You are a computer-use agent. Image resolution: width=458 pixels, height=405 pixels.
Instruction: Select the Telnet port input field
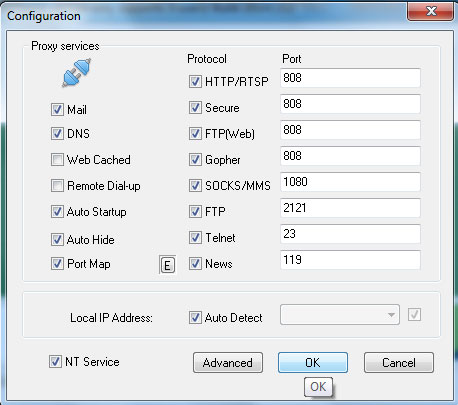click(x=350, y=234)
